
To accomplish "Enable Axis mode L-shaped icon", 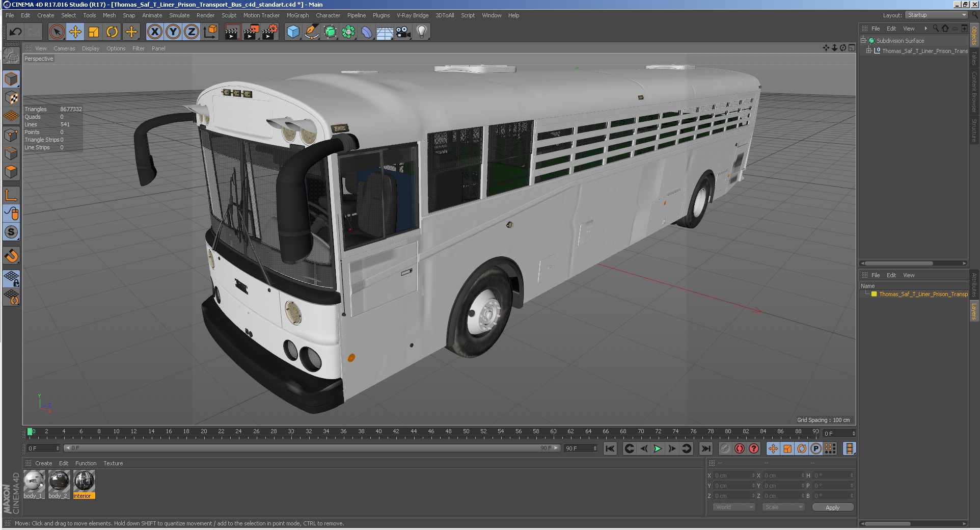I will pos(11,195).
